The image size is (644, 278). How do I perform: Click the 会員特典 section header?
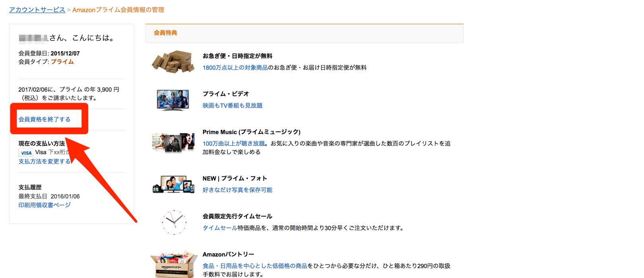click(305, 33)
